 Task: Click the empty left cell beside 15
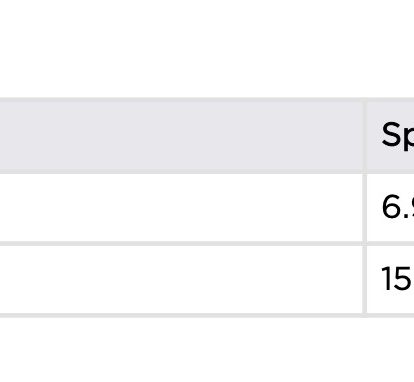[181, 279]
